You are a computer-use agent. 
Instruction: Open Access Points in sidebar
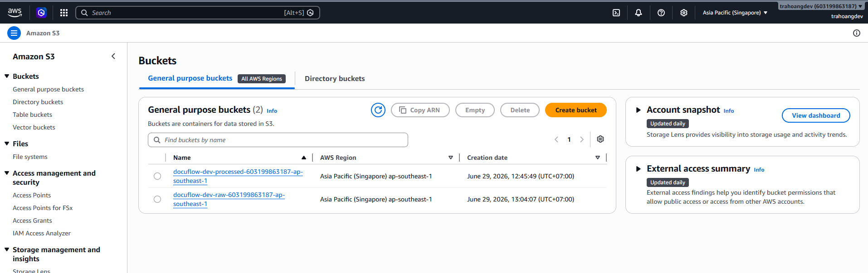[32, 195]
